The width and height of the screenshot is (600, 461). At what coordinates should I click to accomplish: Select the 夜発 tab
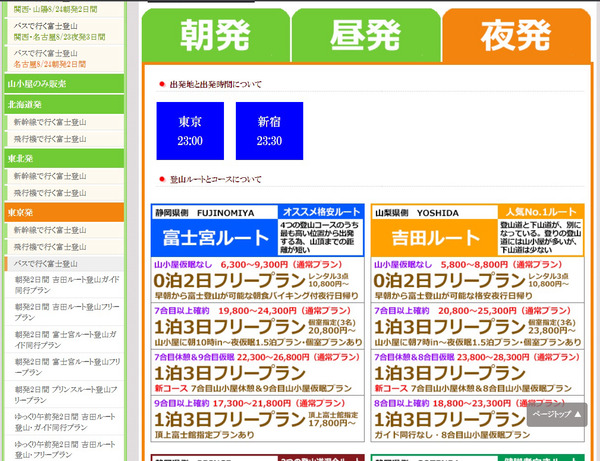pos(516,35)
